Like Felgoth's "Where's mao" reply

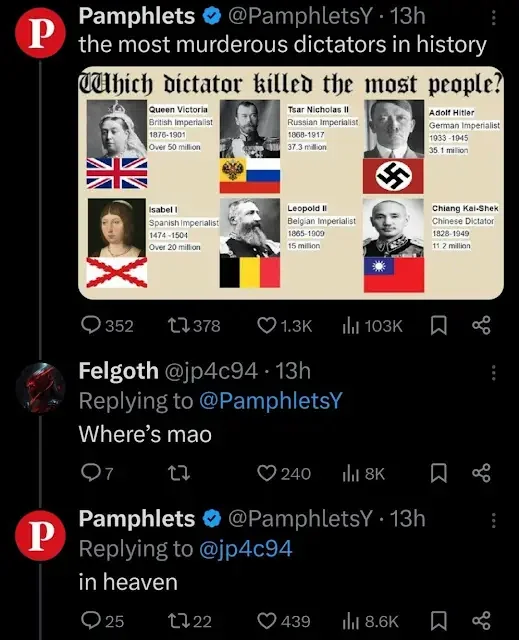coord(284,473)
